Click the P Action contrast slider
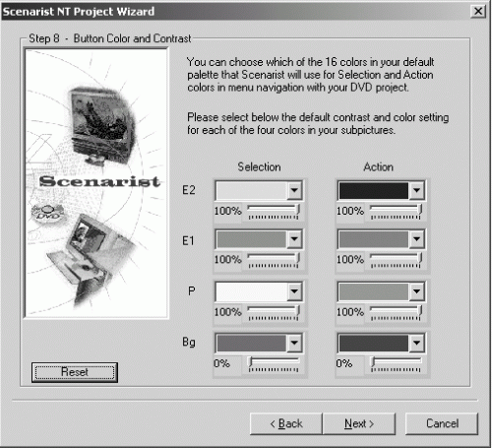This screenshot has height=448, width=492. click(x=396, y=312)
